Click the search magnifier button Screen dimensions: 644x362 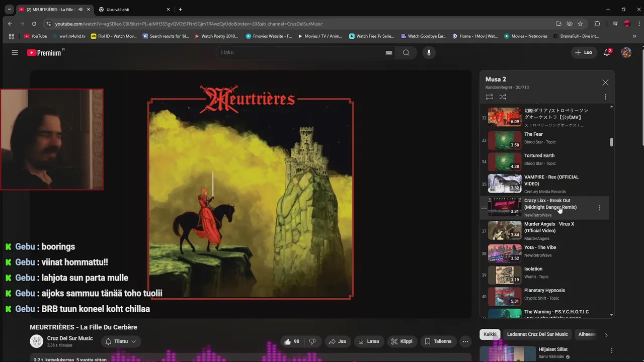click(406, 52)
